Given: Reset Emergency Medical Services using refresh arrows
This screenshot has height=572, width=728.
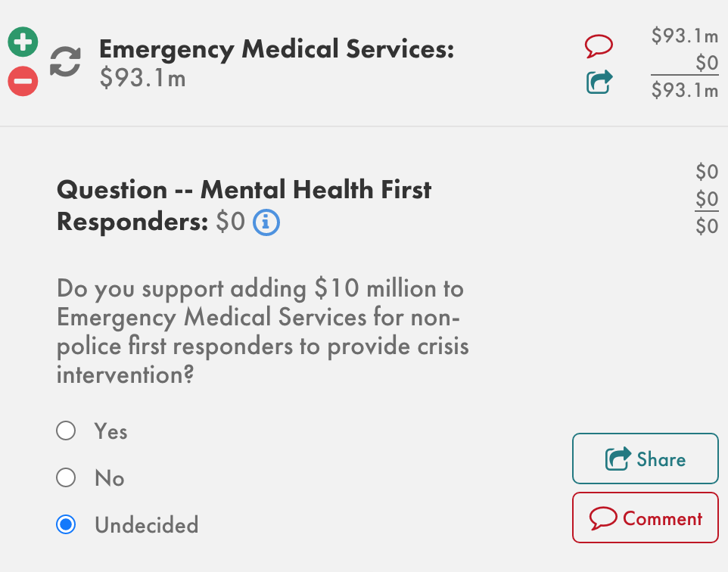Looking at the screenshot, I should point(65,62).
